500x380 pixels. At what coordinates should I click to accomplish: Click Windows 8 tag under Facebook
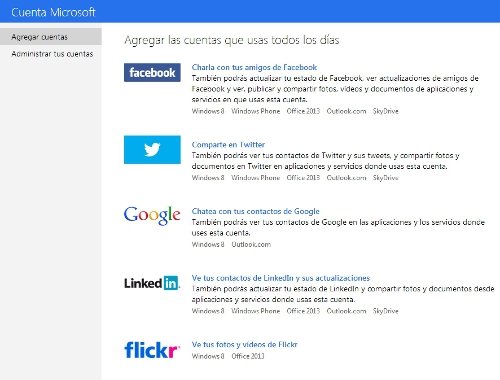(208, 111)
